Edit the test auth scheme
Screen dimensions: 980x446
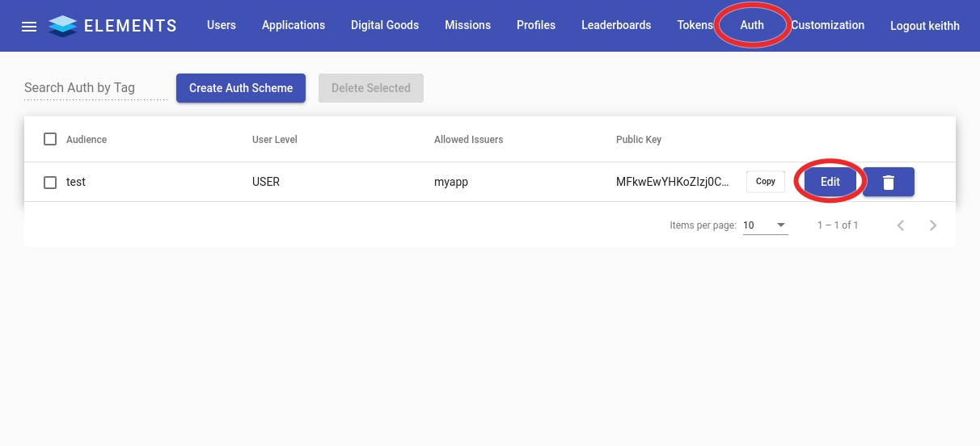pyautogui.click(x=830, y=182)
